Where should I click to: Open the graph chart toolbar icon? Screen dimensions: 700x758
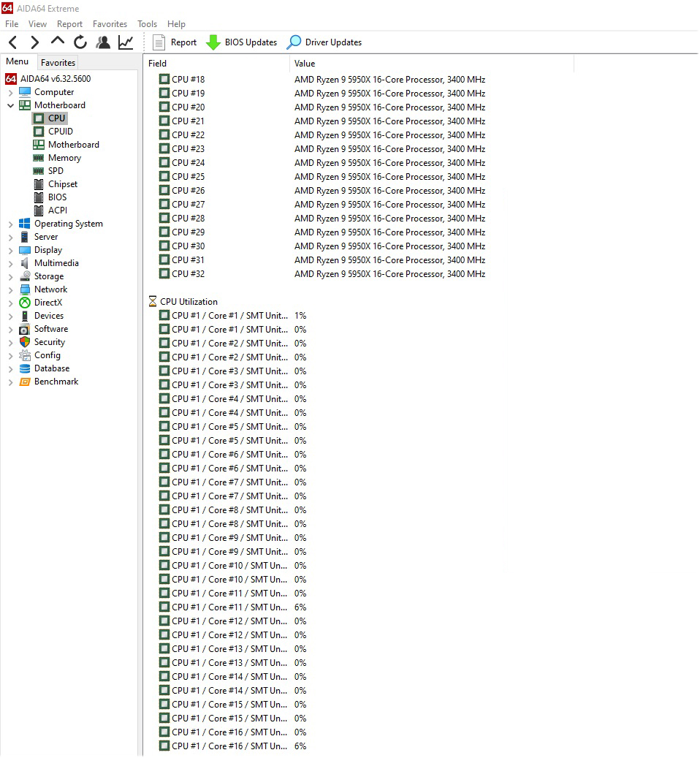(126, 42)
